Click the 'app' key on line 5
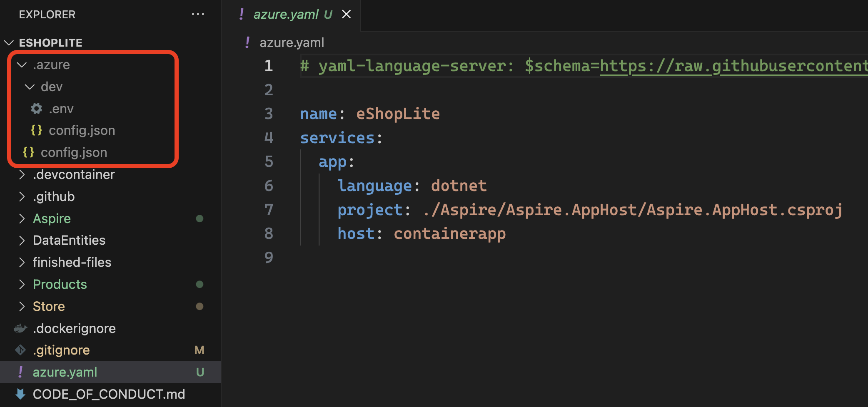Screen dimensions: 868x407 (332, 162)
